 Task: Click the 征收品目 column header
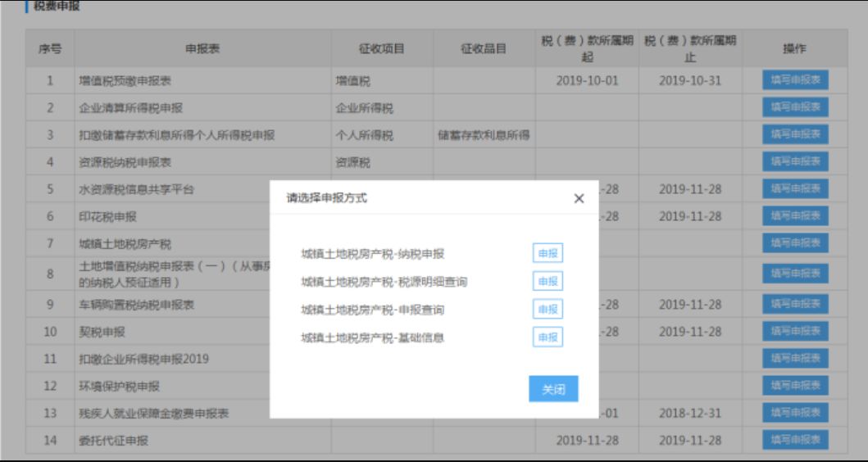pos(484,48)
